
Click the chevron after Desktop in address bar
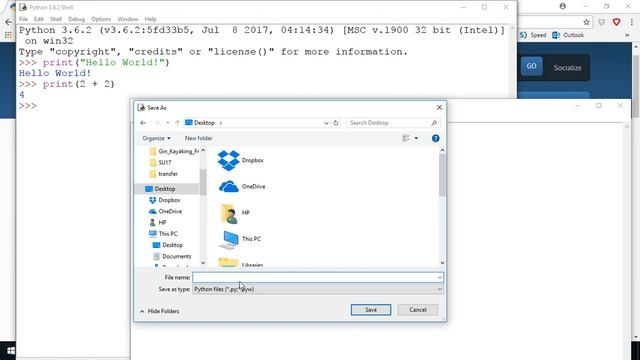point(221,123)
